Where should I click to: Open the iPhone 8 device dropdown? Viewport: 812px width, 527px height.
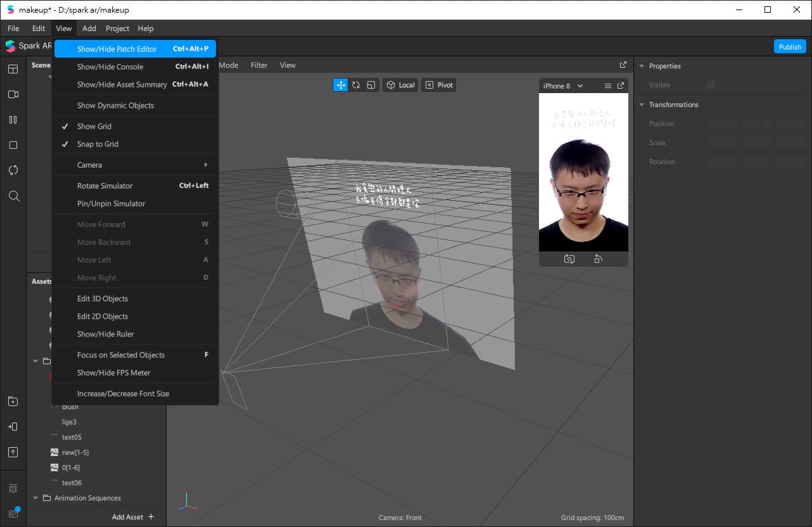coord(562,86)
